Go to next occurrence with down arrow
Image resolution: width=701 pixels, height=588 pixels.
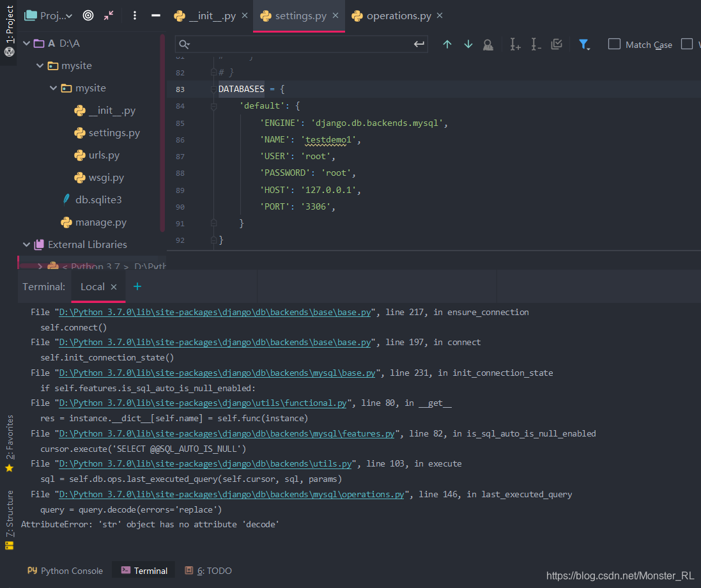[468, 44]
